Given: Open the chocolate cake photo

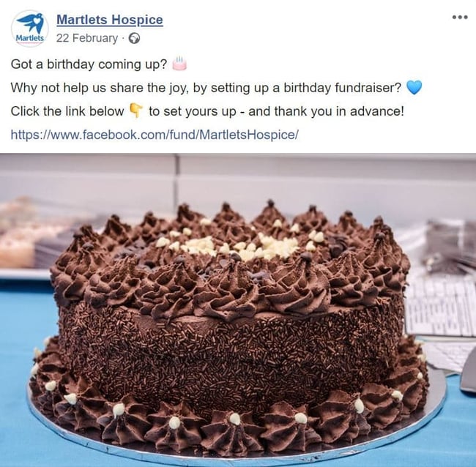Looking at the screenshot, I should click(x=238, y=310).
